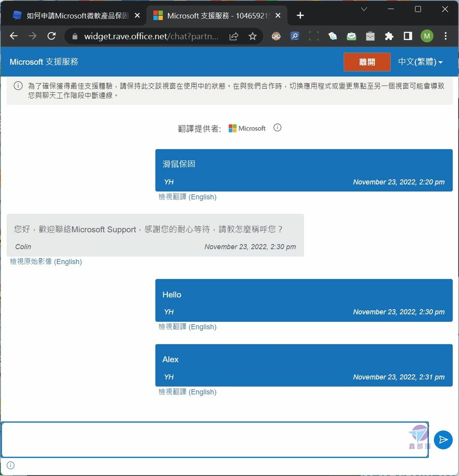
Task: Open the Extensions puzzle piece menu
Action: (389, 36)
